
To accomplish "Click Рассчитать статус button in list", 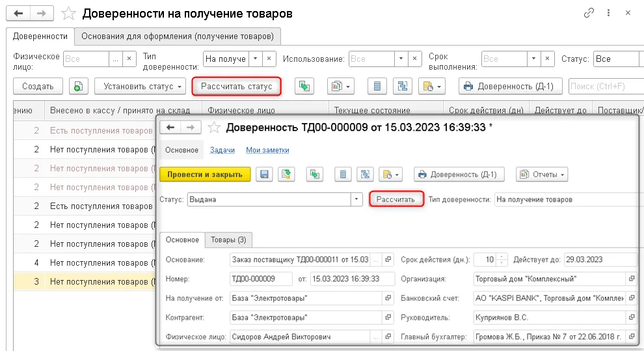I will (237, 87).
